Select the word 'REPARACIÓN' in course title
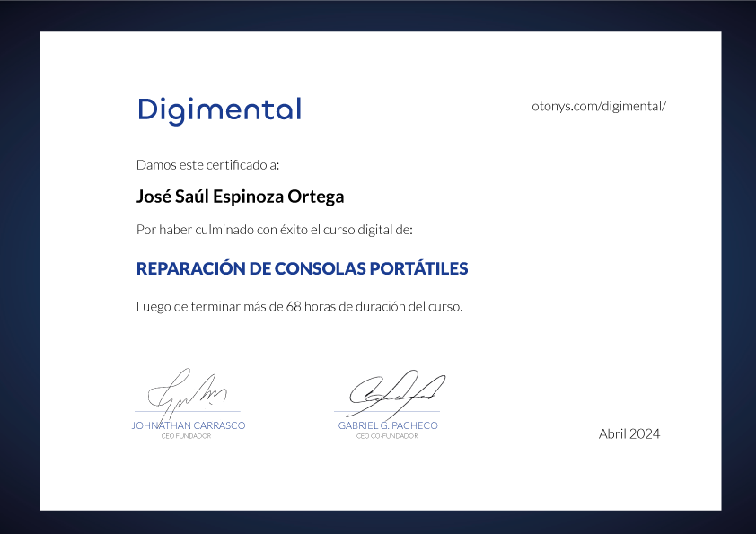The image size is (756, 534). point(190,268)
